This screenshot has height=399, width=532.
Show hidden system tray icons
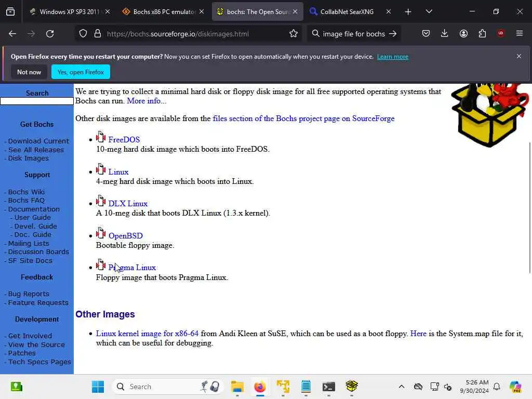coord(402,387)
